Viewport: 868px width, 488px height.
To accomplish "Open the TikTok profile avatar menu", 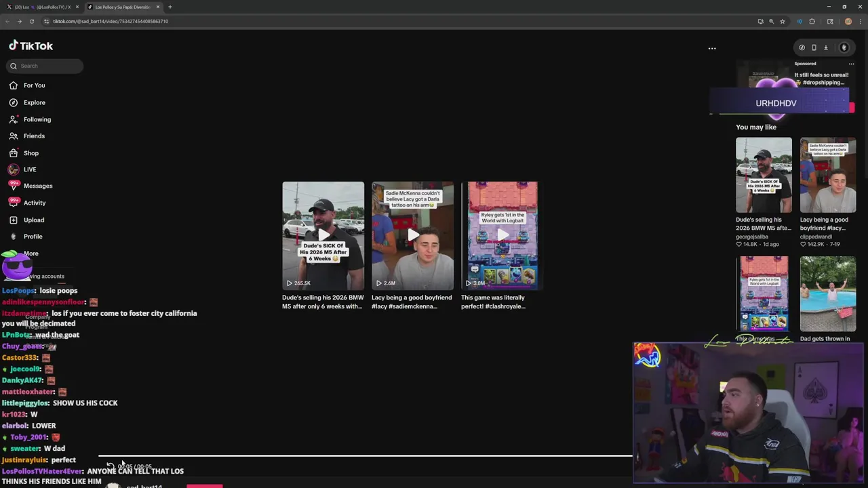I will click(x=844, y=47).
